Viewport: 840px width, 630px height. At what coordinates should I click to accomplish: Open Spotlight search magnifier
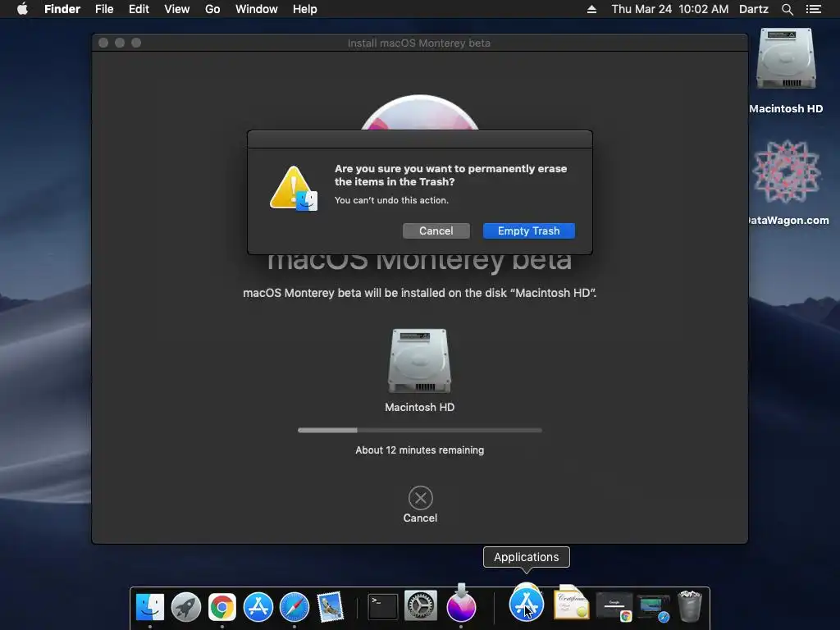787,9
